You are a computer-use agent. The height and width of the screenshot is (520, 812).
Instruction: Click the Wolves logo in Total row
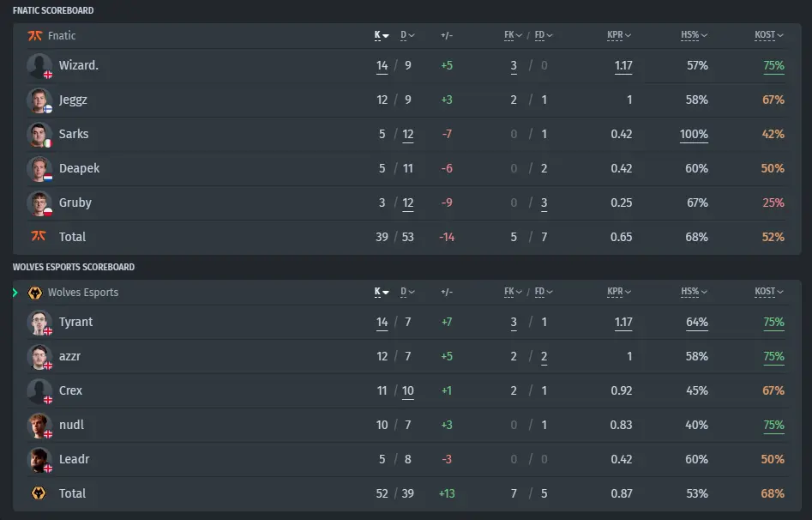tap(39, 493)
